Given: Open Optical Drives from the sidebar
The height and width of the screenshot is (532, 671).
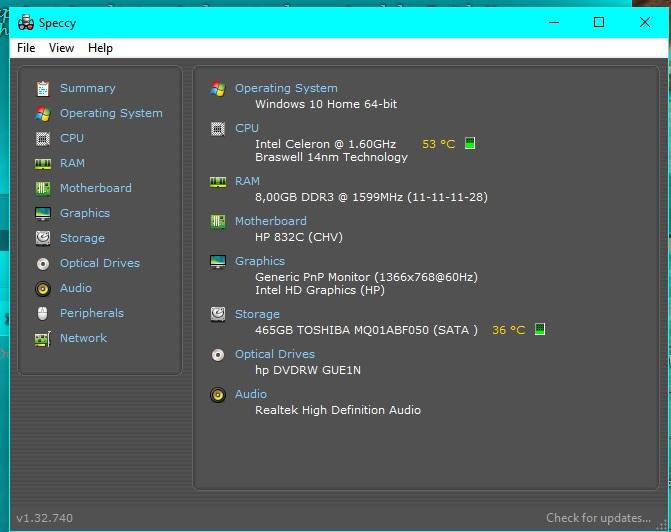Looking at the screenshot, I should pyautogui.click(x=100, y=263).
